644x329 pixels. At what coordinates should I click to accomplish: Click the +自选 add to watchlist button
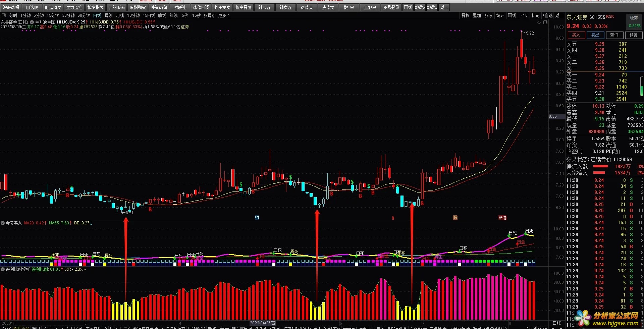point(548,15)
